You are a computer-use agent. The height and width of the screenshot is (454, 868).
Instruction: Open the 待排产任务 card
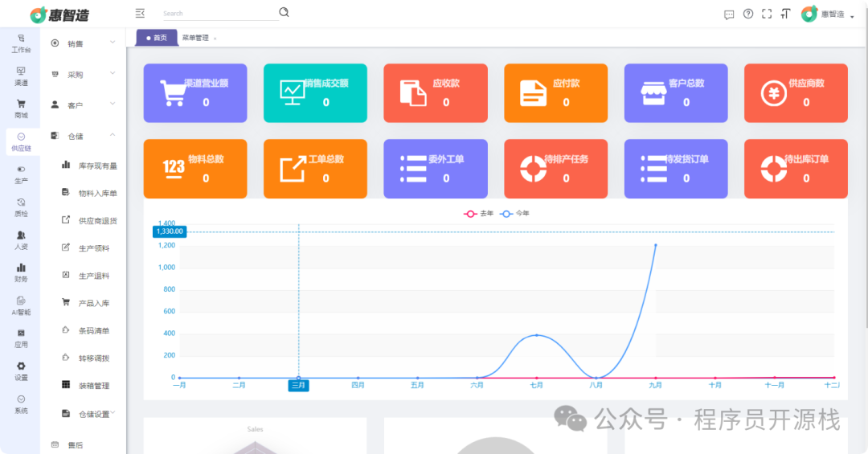(556, 168)
